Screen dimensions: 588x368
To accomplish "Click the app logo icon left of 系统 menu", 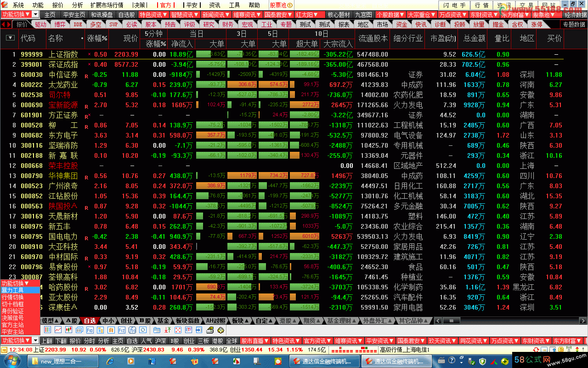I will tap(5, 5).
